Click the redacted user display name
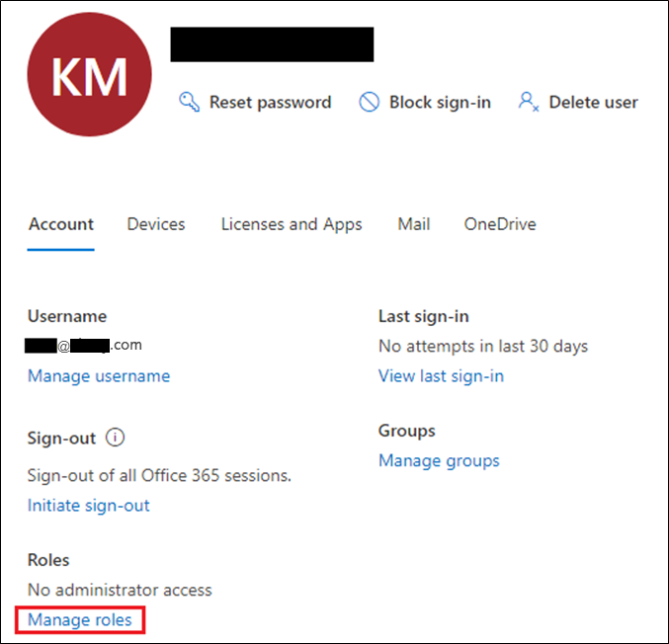The width and height of the screenshot is (669, 644). coord(272,44)
